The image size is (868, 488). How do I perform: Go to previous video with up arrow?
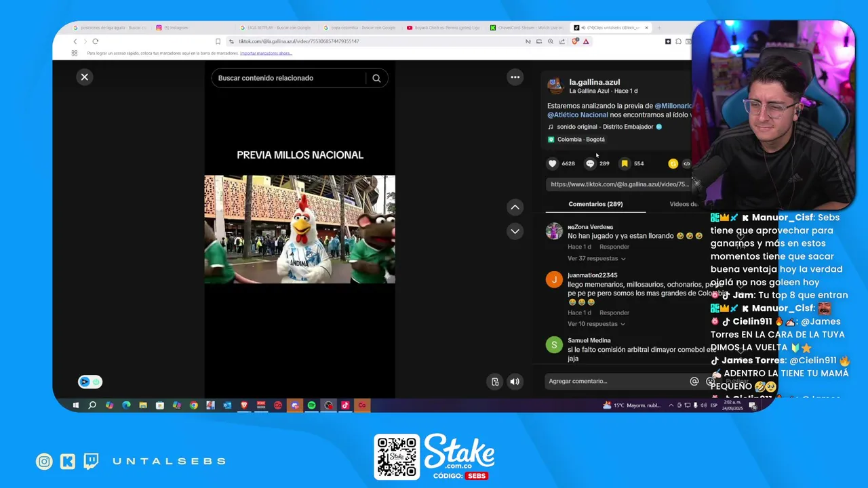(515, 207)
